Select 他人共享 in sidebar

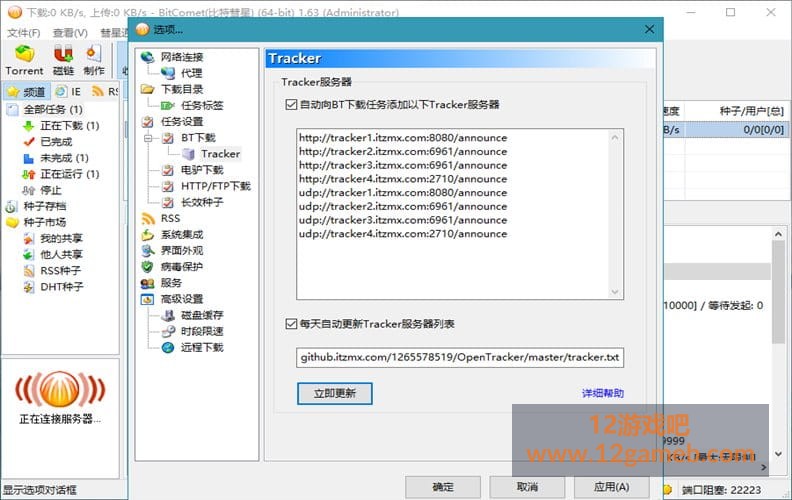point(61,255)
